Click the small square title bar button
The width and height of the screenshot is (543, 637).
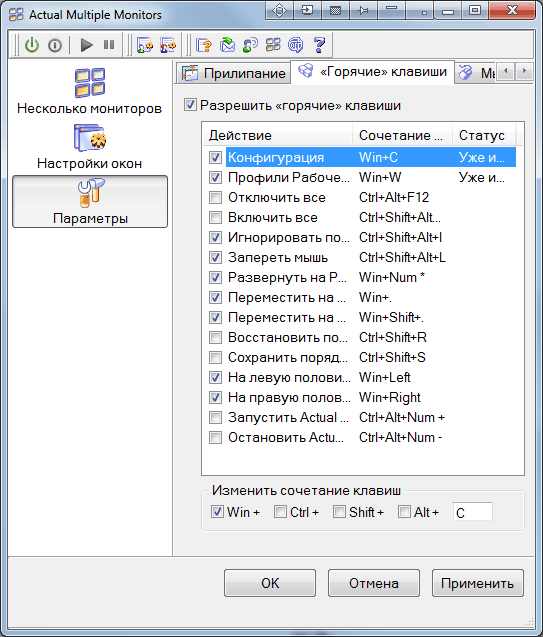click(x=420, y=10)
